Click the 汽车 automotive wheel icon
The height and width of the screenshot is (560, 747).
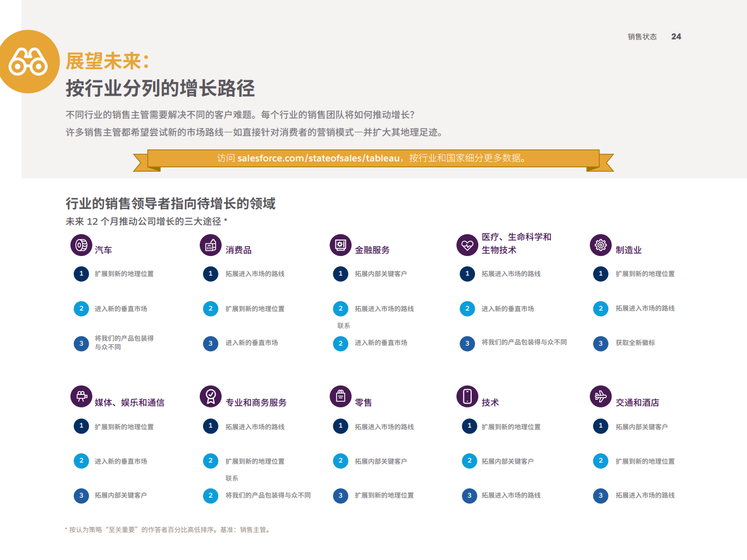coord(81,245)
